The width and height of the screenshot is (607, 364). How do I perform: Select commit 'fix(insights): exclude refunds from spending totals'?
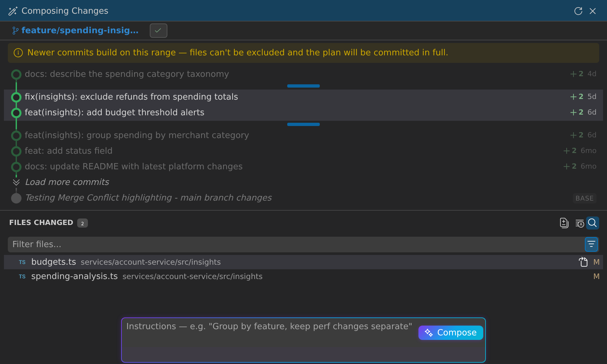pyautogui.click(x=303, y=97)
